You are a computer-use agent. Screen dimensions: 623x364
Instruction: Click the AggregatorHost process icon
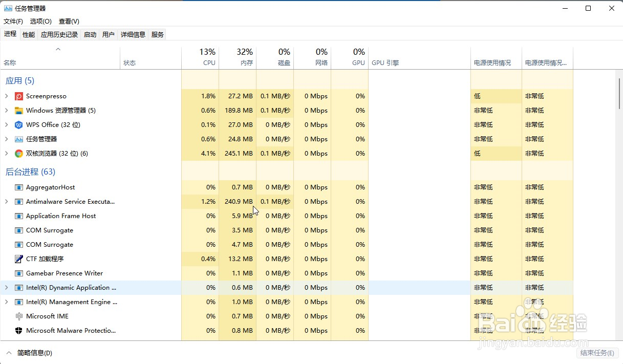point(19,187)
